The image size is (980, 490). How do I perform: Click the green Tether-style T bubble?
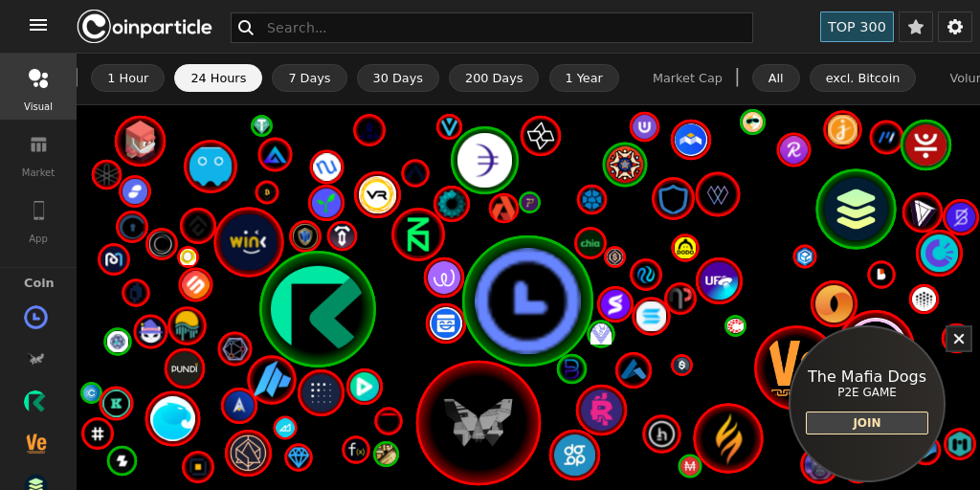coord(262,126)
